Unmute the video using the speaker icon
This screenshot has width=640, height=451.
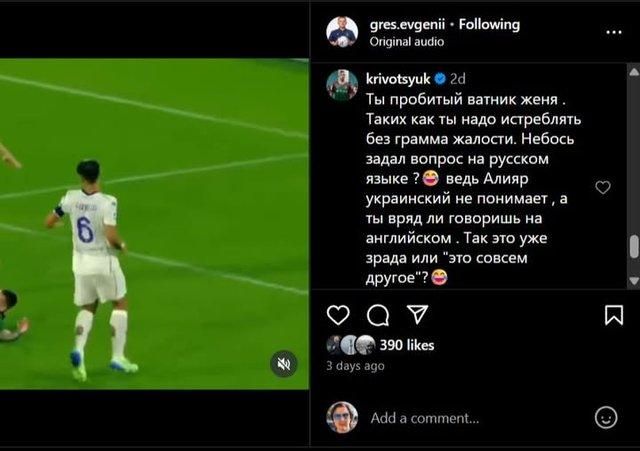point(284,363)
